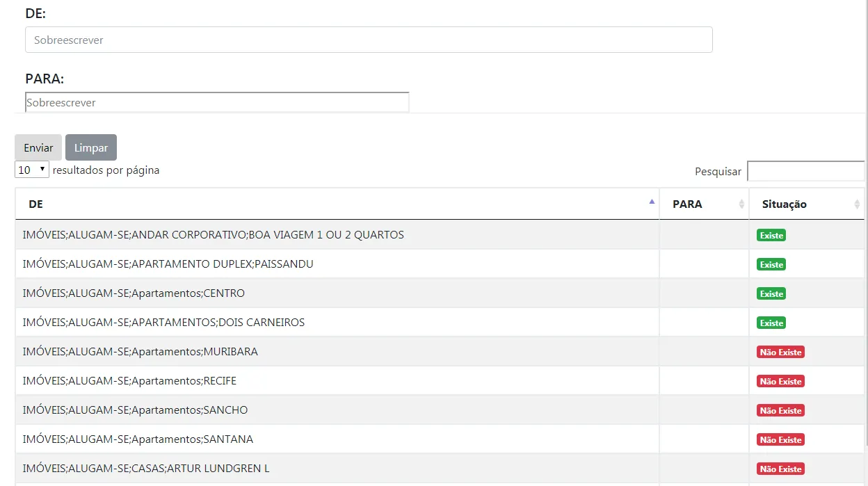The image size is (868, 486).
Task: Focus the Pesquisar search box
Action: [x=805, y=171]
